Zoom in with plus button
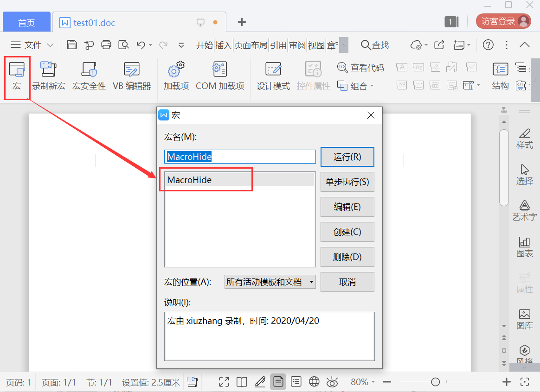The image size is (540, 392). pos(506,382)
